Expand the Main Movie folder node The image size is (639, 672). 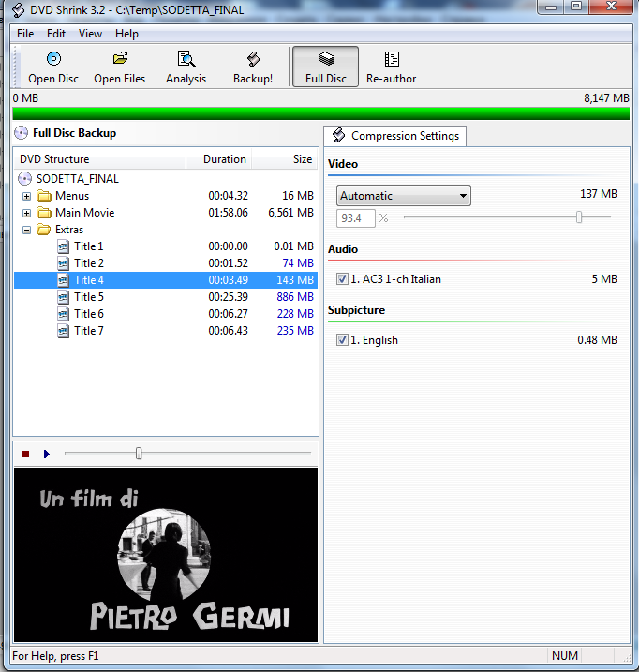tap(26, 213)
